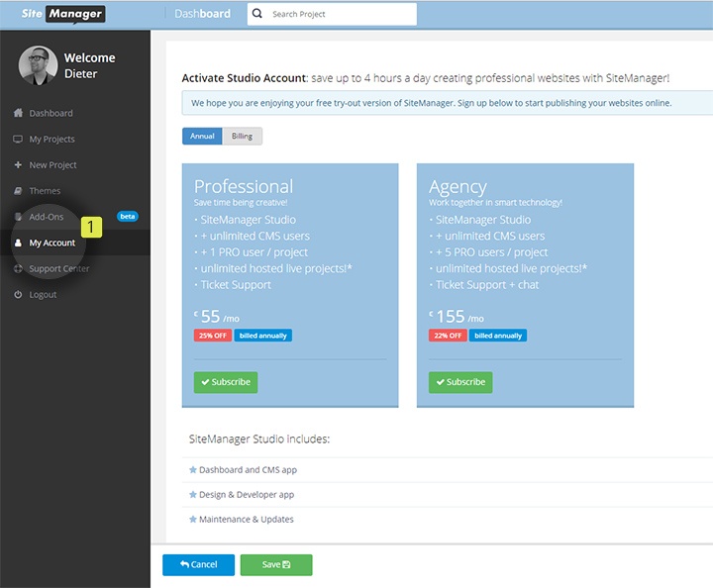Viewport: 713px width, 588px height.
Task: Open Add-Ons in the sidebar
Action: 47,217
